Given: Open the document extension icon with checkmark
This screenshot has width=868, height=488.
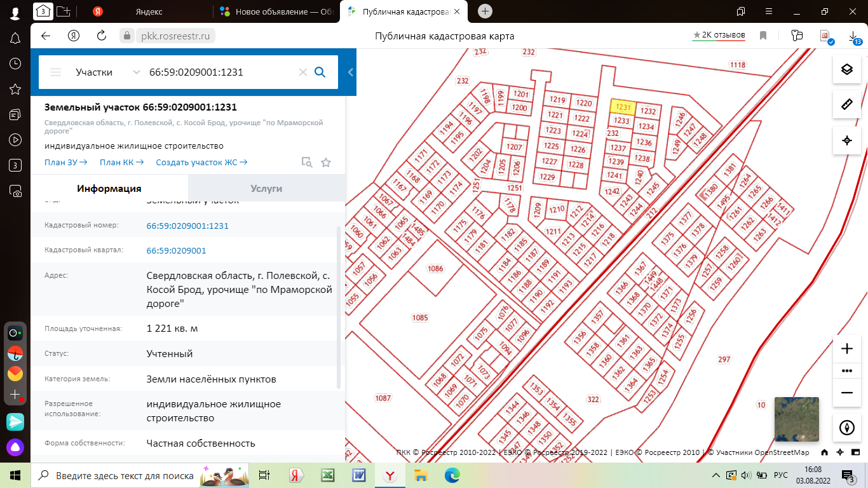Looking at the screenshot, I should coord(826,37).
